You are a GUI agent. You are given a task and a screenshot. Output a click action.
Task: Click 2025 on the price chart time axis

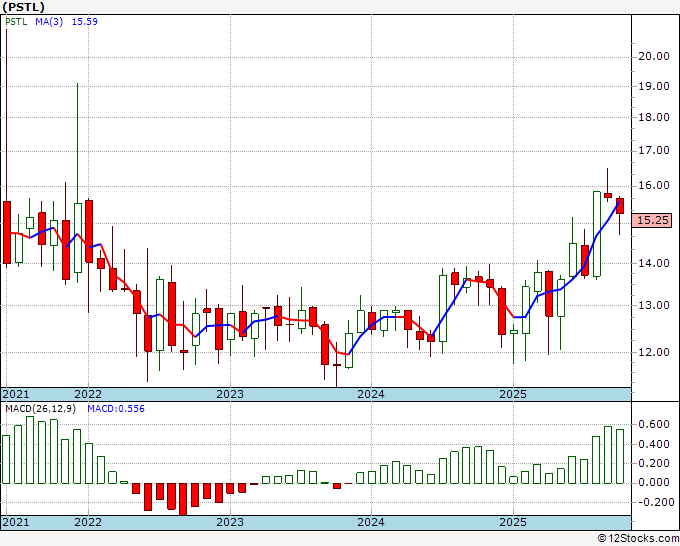click(x=512, y=394)
